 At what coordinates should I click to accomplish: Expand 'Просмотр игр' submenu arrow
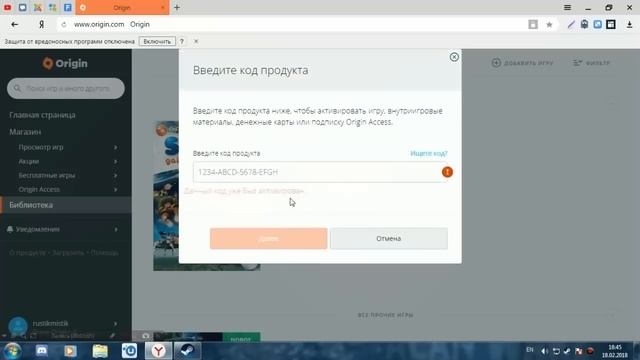[116, 147]
